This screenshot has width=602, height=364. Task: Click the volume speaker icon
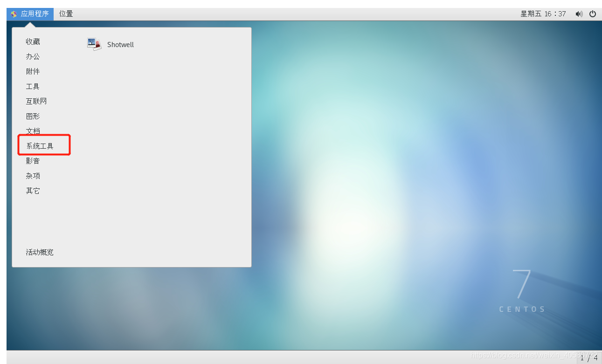click(x=579, y=14)
